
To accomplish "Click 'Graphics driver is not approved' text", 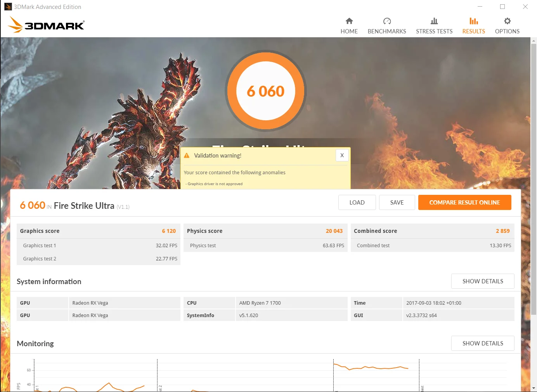I will (x=215, y=184).
